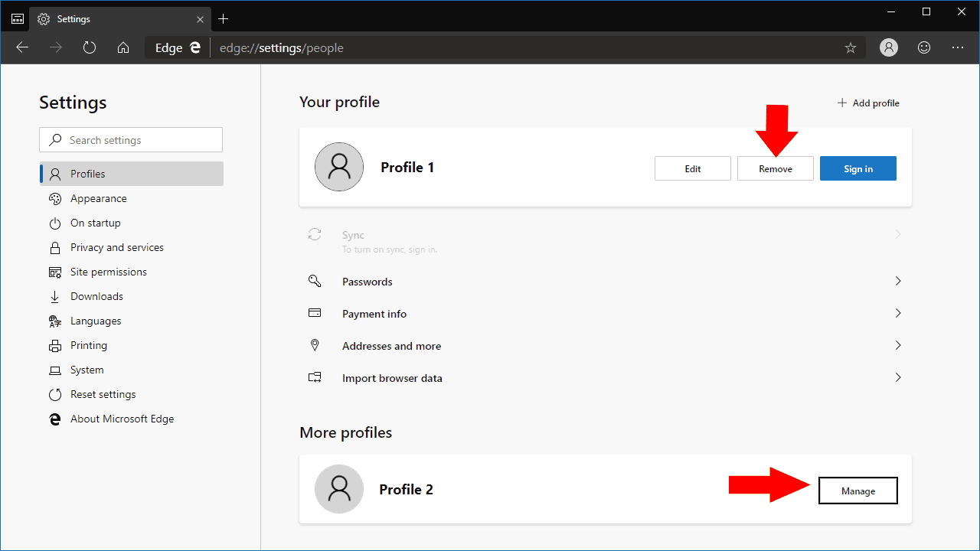Click the card icon beside Payment info
The image size is (980, 551).
pos(315,313)
